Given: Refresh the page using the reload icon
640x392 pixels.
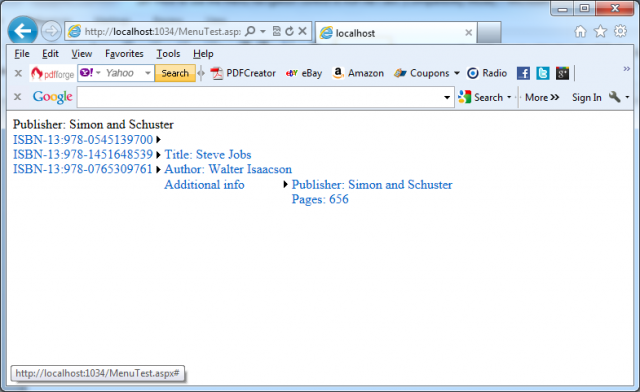Looking at the screenshot, I should (x=289, y=31).
